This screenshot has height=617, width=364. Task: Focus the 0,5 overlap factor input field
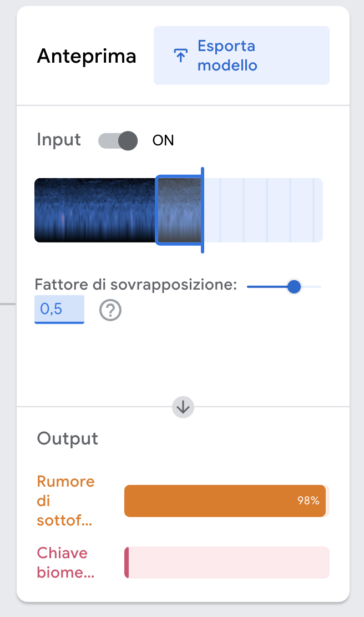[59, 309]
